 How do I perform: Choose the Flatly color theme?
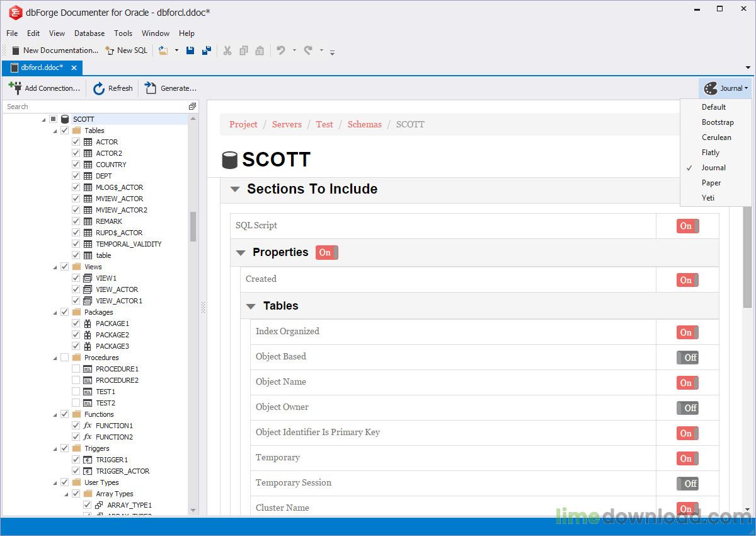711,152
